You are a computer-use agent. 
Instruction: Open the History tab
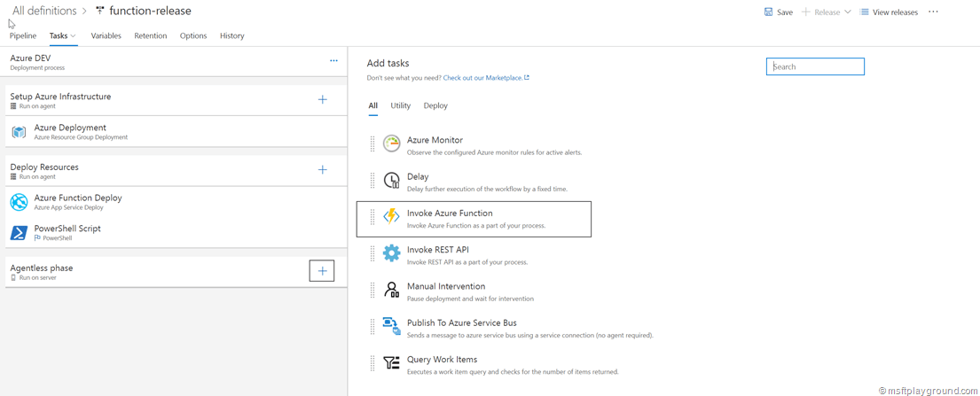231,35
